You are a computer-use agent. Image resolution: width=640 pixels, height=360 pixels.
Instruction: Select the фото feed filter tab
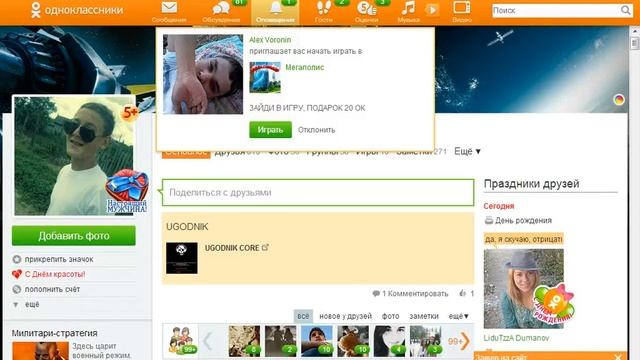point(390,316)
